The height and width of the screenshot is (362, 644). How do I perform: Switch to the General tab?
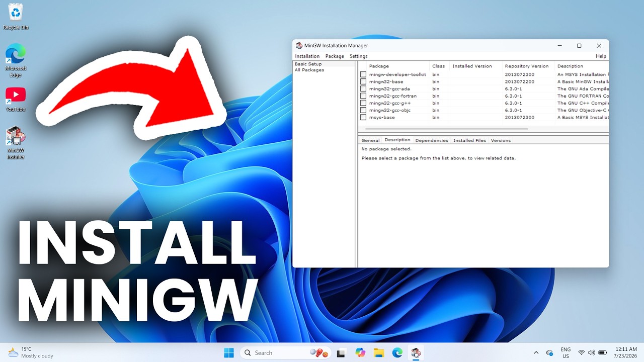[x=370, y=140]
